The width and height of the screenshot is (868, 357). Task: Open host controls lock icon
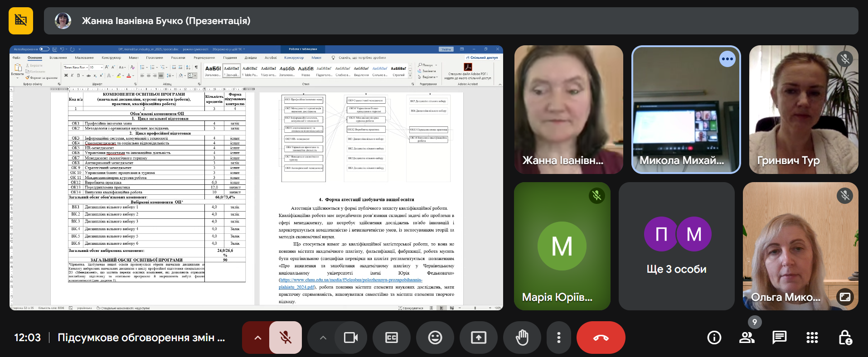[x=845, y=338]
